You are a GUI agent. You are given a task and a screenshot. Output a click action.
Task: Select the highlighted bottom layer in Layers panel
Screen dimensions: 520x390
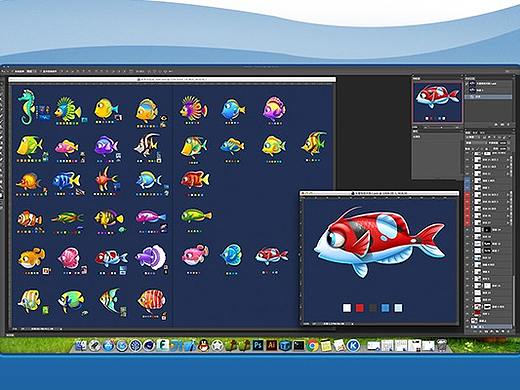pos(489,326)
